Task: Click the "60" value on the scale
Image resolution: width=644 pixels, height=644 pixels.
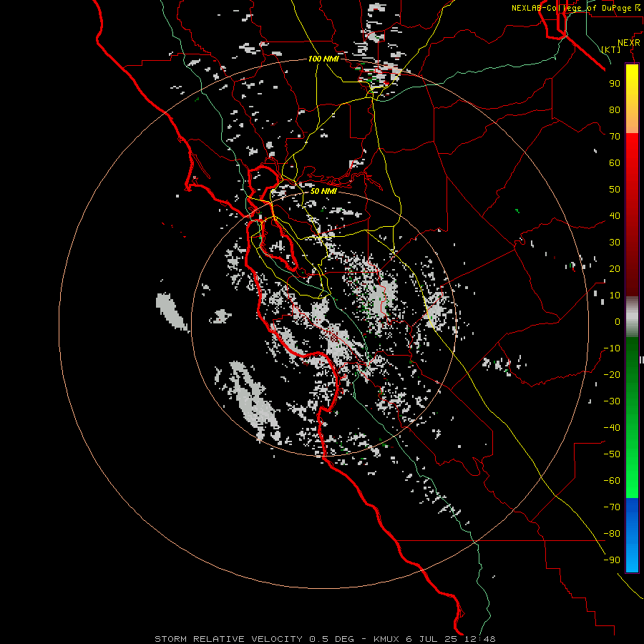Action: (615, 162)
